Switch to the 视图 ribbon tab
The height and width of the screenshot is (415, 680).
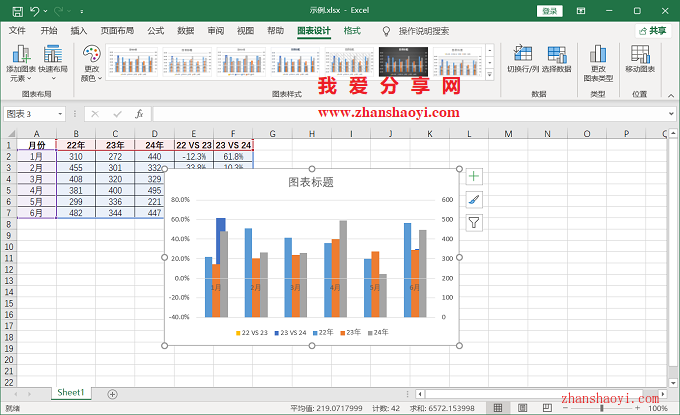tap(245, 30)
